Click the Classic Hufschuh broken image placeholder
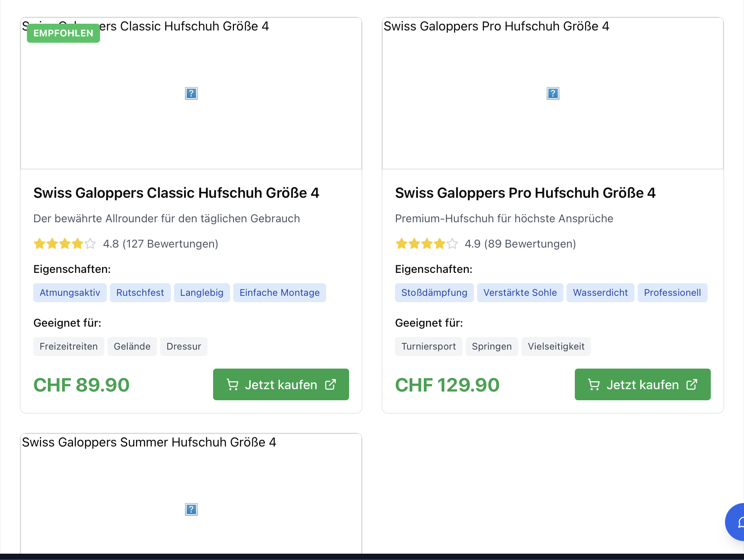This screenshot has width=744, height=560. (191, 93)
